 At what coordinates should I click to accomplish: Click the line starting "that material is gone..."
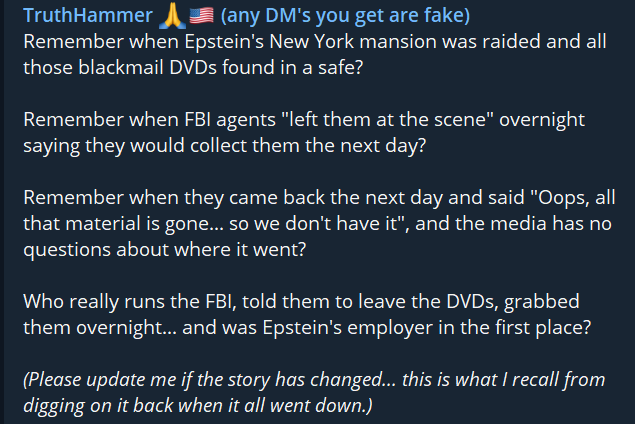[317, 224]
